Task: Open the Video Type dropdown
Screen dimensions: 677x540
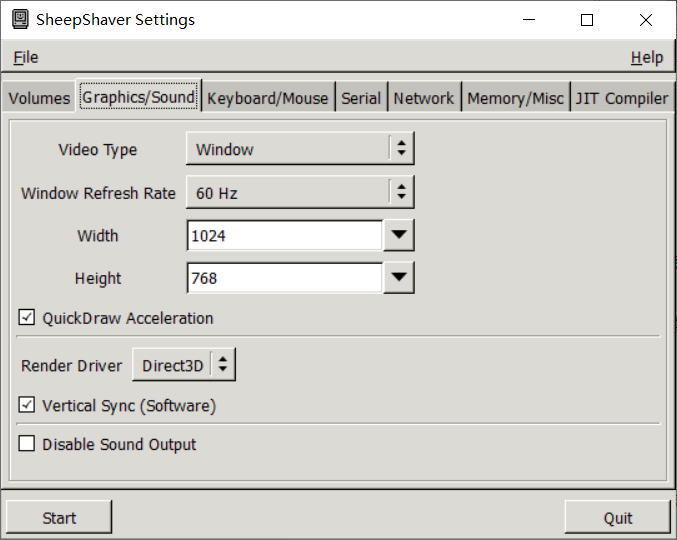Action: coord(300,150)
